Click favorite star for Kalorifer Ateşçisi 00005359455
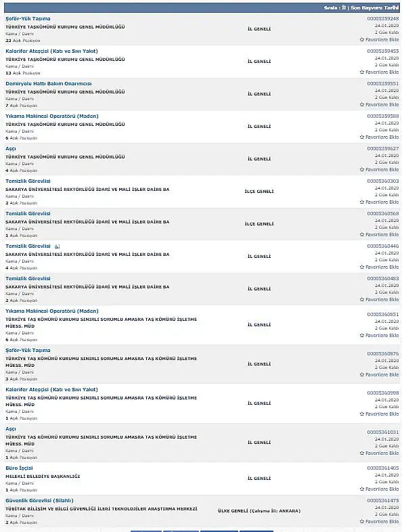 tap(361, 72)
